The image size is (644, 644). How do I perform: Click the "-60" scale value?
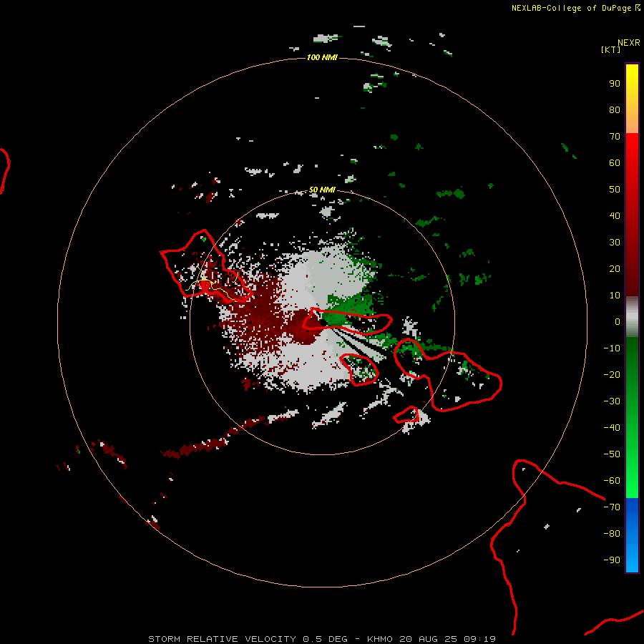(612, 481)
